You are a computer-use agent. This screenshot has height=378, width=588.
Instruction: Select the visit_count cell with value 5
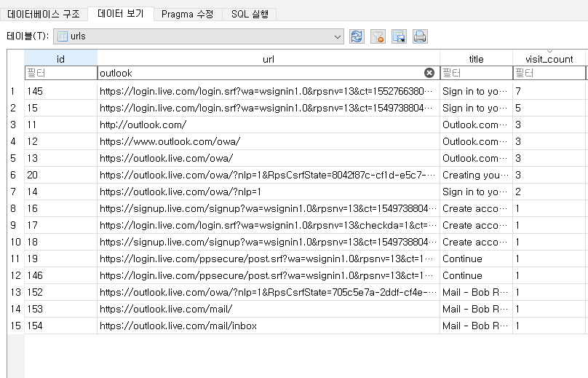(549, 108)
